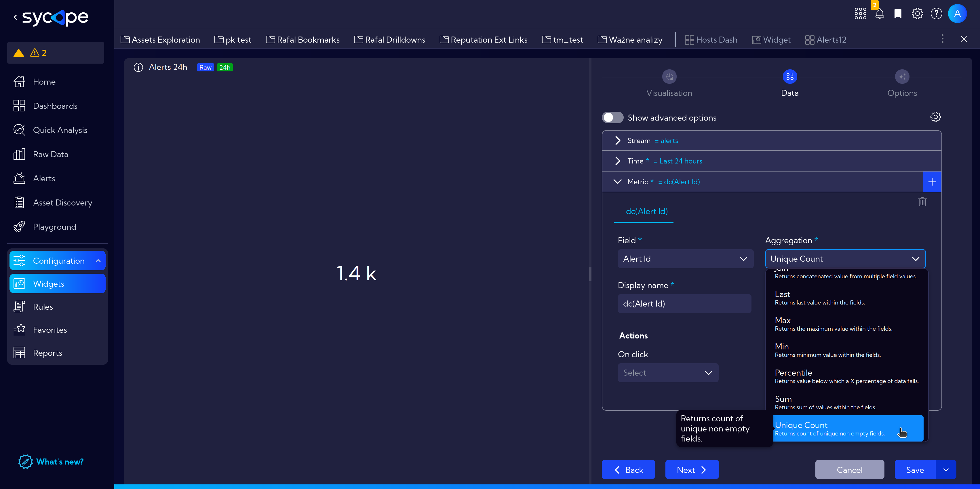The height and width of the screenshot is (489, 980).
Task: Open Dashboards from the sidebar
Action: point(45,106)
